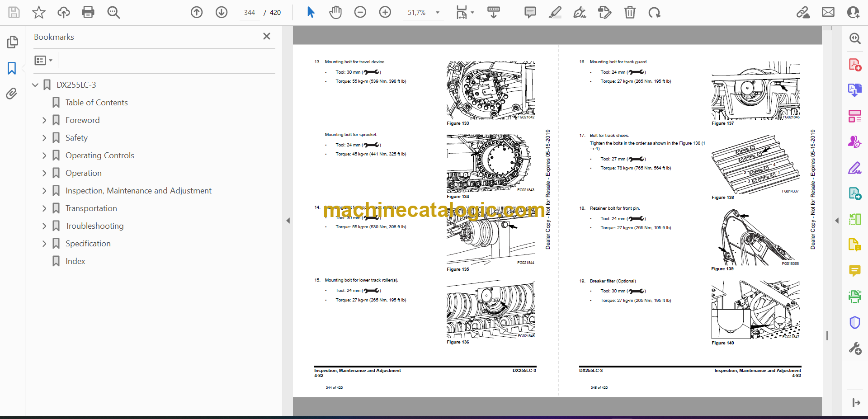
Task: Delete with the trash icon
Action: [630, 12]
